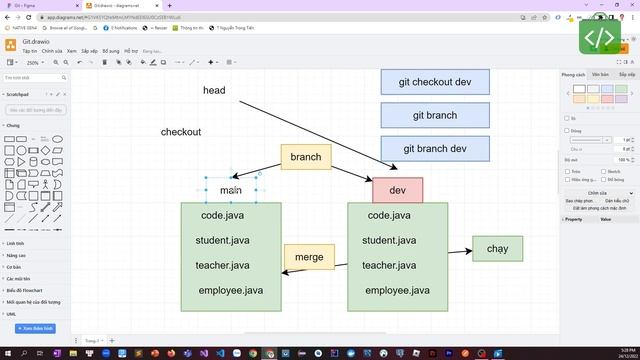Open the connection arrow style dropdown

click(179, 62)
